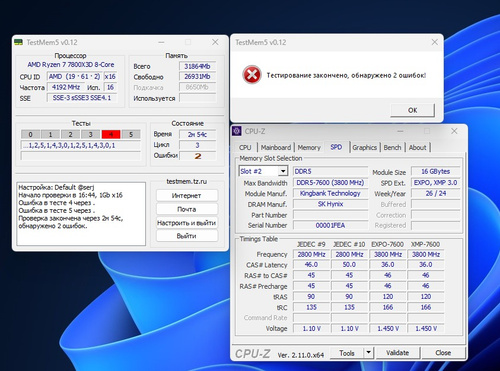The height and width of the screenshot is (371, 500).
Task: Click the Week/Year value 26 / 24
Action: (x=435, y=193)
